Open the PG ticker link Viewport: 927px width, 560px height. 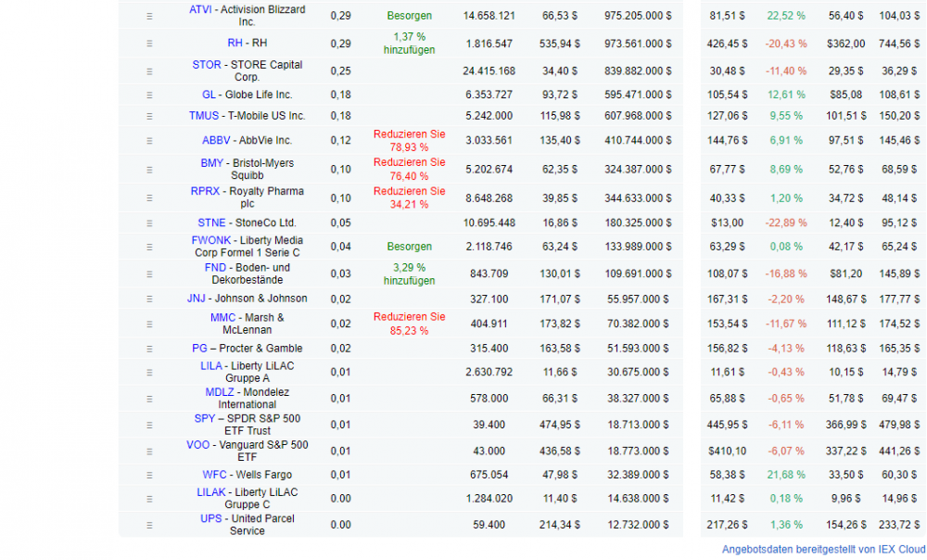click(x=199, y=349)
